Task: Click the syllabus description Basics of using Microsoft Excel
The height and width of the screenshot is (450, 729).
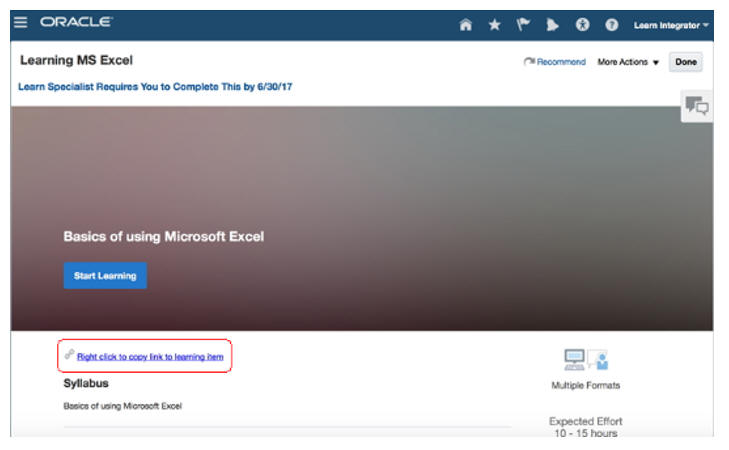Action: (x=122, y=406)
